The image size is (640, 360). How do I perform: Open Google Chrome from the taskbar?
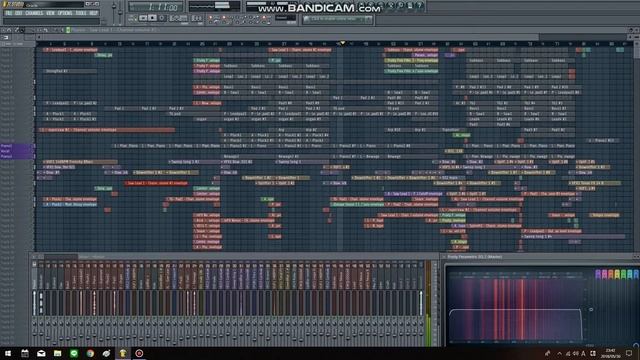(x=90, y=353)
